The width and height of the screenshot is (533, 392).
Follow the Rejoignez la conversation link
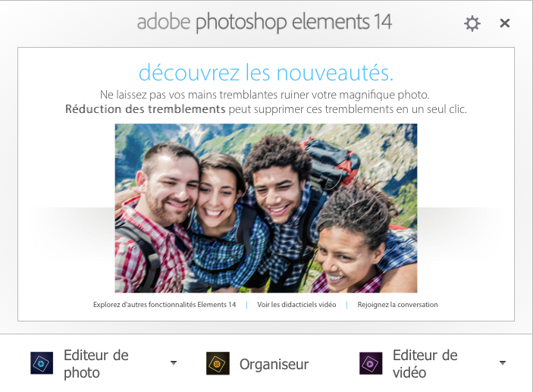coord(397,305)
